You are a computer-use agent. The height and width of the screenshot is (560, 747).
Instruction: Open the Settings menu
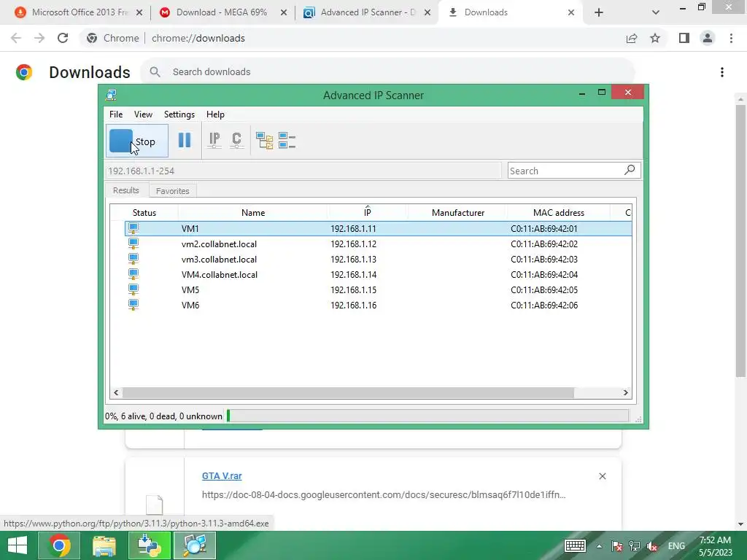(179, 114)
